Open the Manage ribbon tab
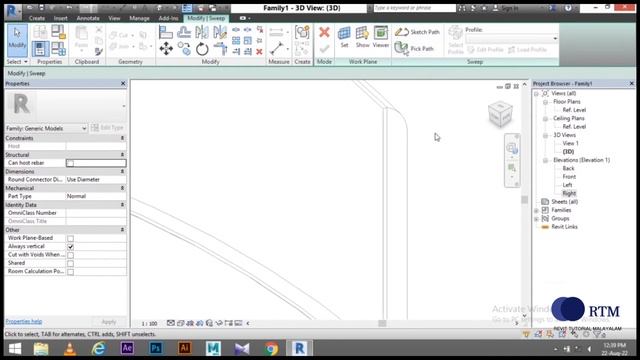The width and height of the screenshot is (640, 360). coord(139,18)
